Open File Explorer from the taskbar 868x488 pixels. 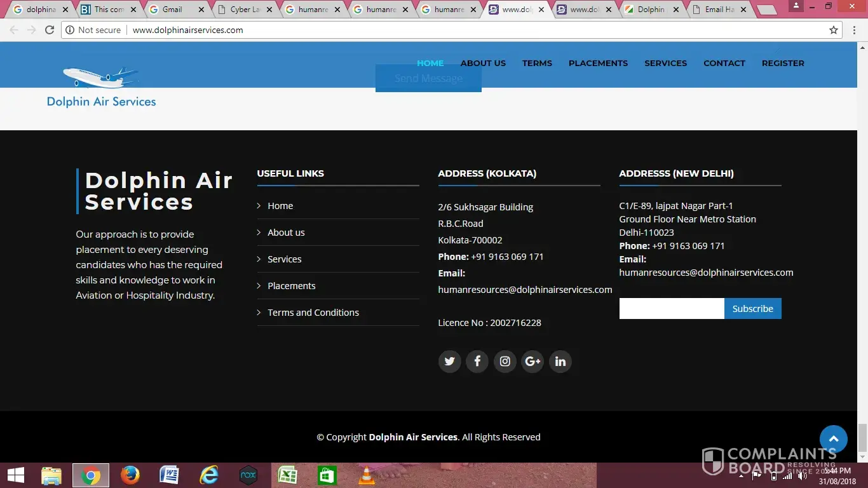(51, 475)
